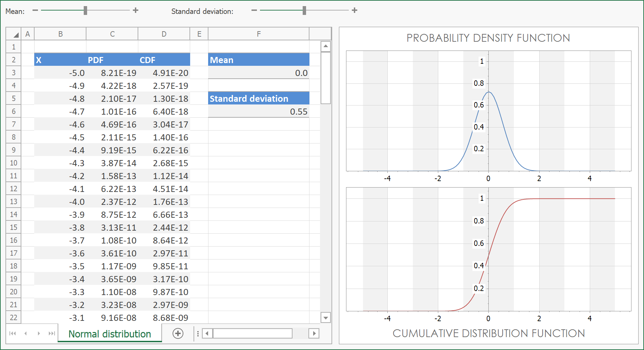Select column F header
644x350 pixels.
click(259, 34)
